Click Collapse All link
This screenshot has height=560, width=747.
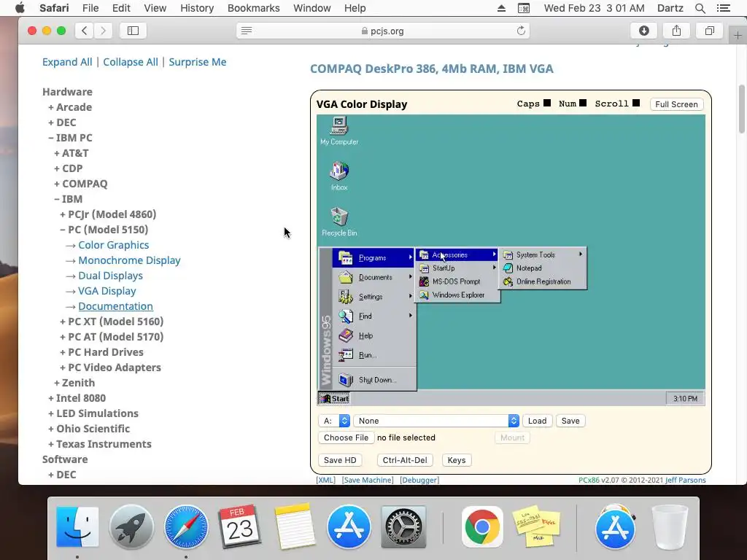click(x=131, y=62)
